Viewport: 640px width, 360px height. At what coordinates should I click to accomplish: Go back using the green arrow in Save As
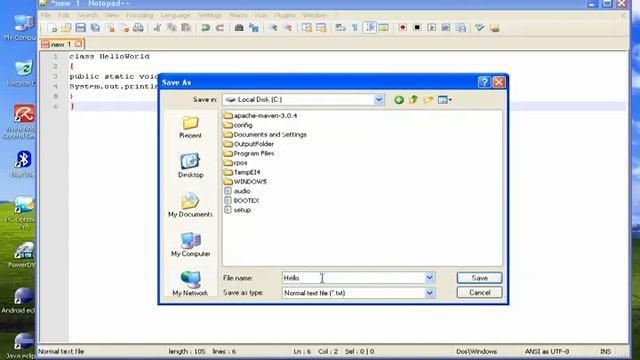point(399,100)
